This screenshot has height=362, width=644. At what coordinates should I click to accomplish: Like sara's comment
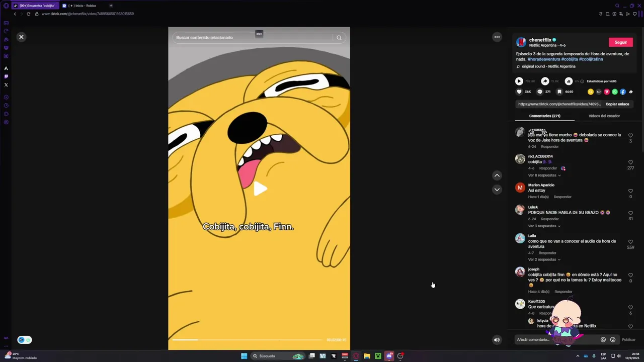click(x=630, y=135)
